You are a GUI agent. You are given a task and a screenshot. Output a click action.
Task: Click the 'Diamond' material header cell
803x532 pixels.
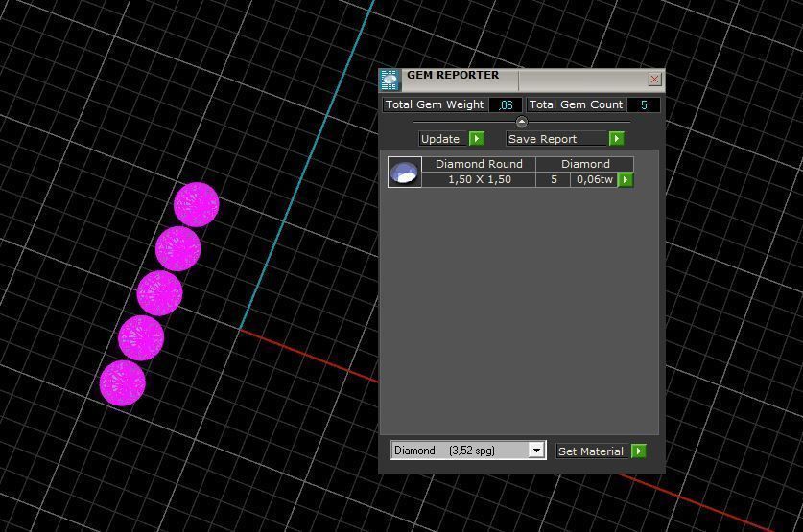585,164
